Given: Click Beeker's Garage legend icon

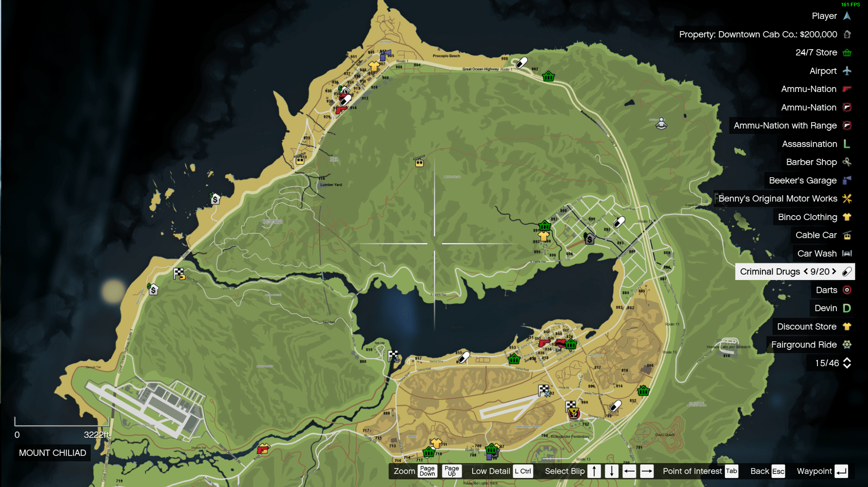Looking at the screenshot, I should click(x=847, y=180).
